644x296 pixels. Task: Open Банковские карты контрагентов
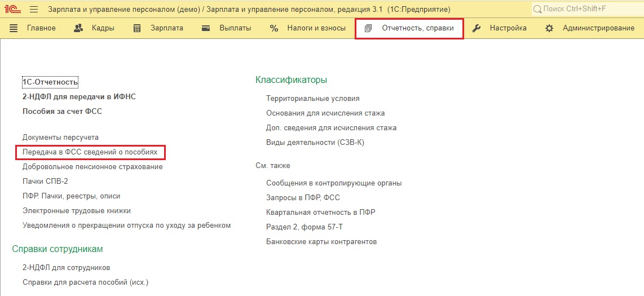(x=321, y=241)
